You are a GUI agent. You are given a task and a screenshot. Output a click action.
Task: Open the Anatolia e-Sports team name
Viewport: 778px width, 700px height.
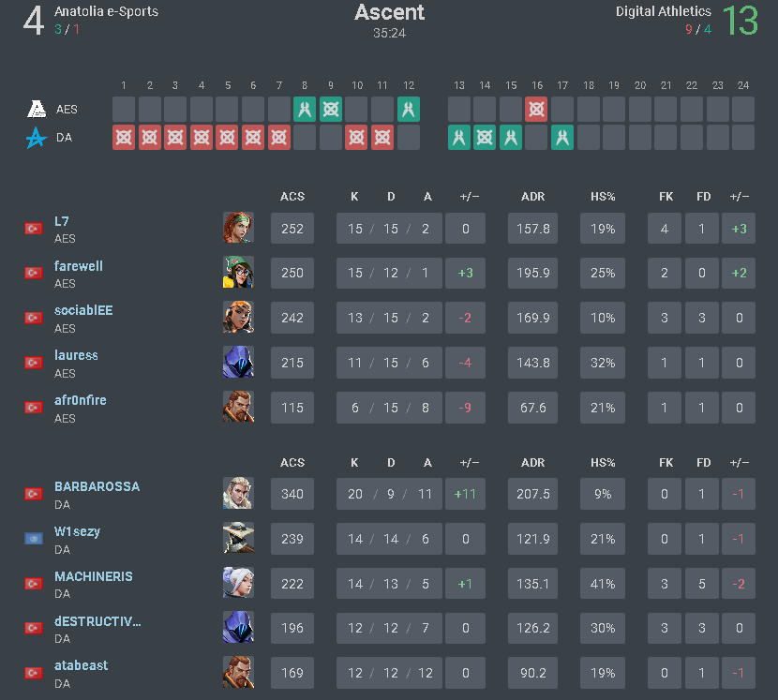[x=106, y=12]
